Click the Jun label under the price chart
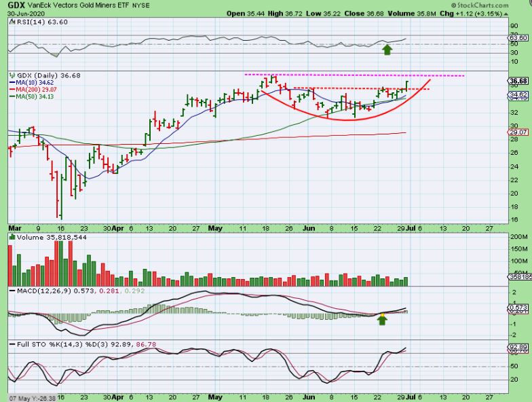This screenshot has width=532, height=402. pyautogui.click(x=308, y=228)
